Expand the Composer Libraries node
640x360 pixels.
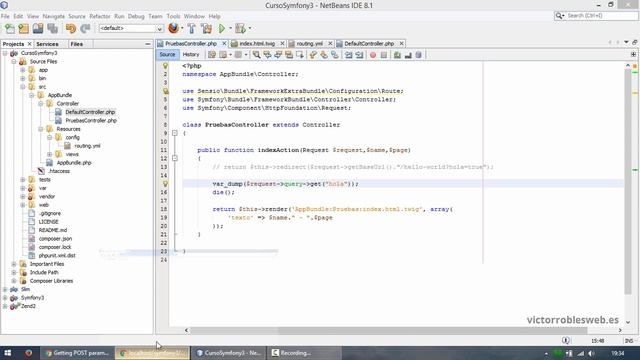click(14, 281)
